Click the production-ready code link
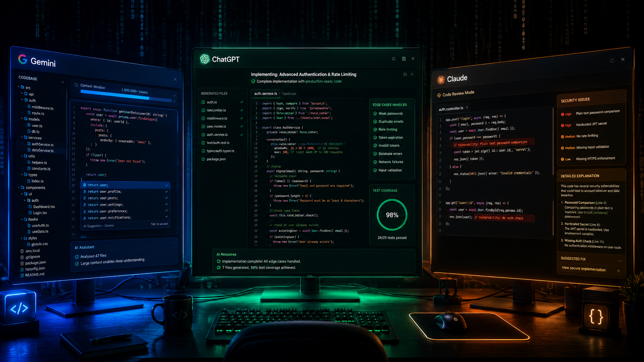The height and width of the screenshot is (362, 644). click(x=324, y=82)
